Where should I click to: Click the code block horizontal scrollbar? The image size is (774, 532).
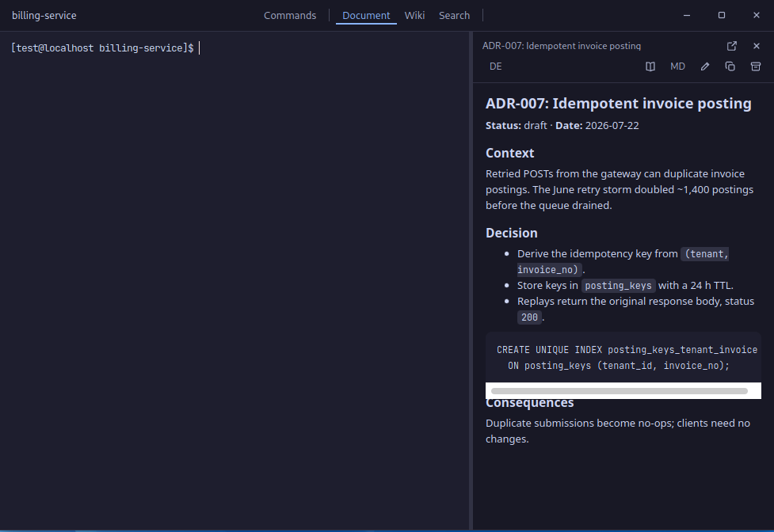pos(619,391)
